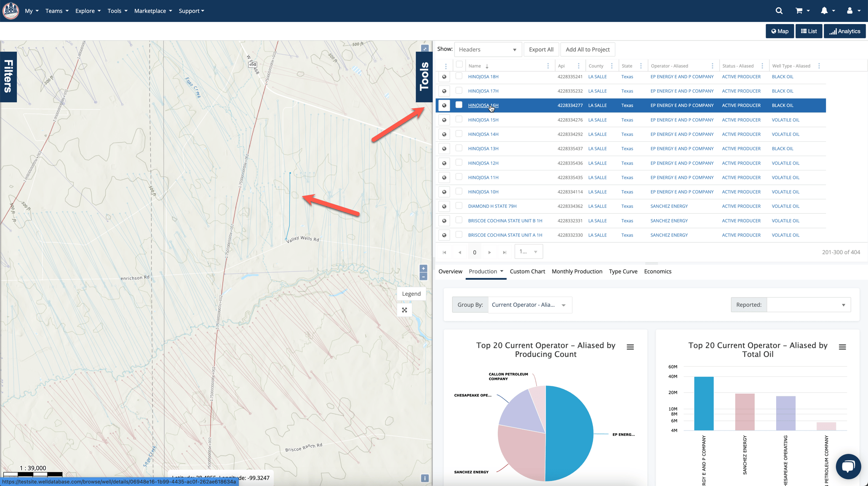Open the search icon in the top bar
Image resolution: width=868 pixels, height=486 pixels.
tap(779, 11)
